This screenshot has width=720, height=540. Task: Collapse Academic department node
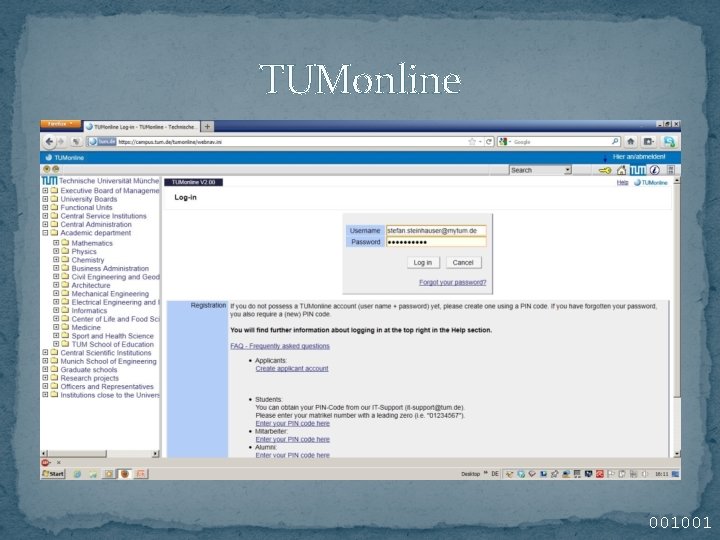(x=45, y=233)
